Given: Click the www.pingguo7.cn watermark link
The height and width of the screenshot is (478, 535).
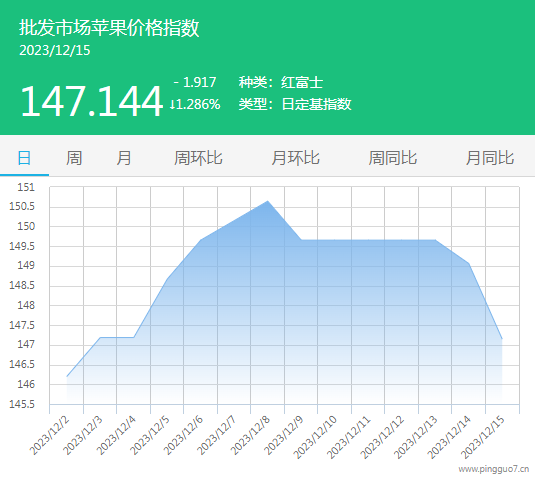Looking at the screenshot, I should click(494, 469).
